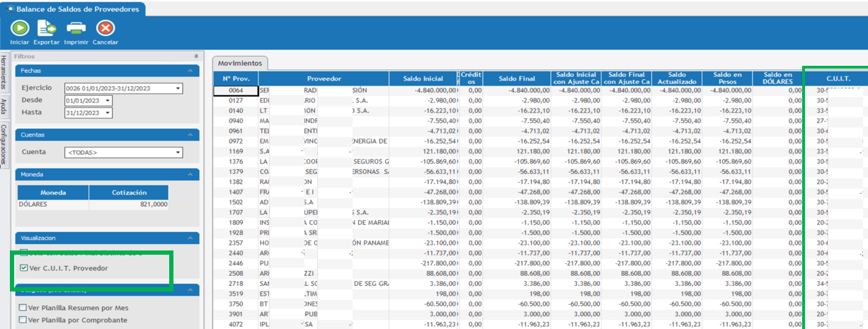Click the Cancelar red X icon
Viewport: 868px width, 329px height.
coord(105,28)
